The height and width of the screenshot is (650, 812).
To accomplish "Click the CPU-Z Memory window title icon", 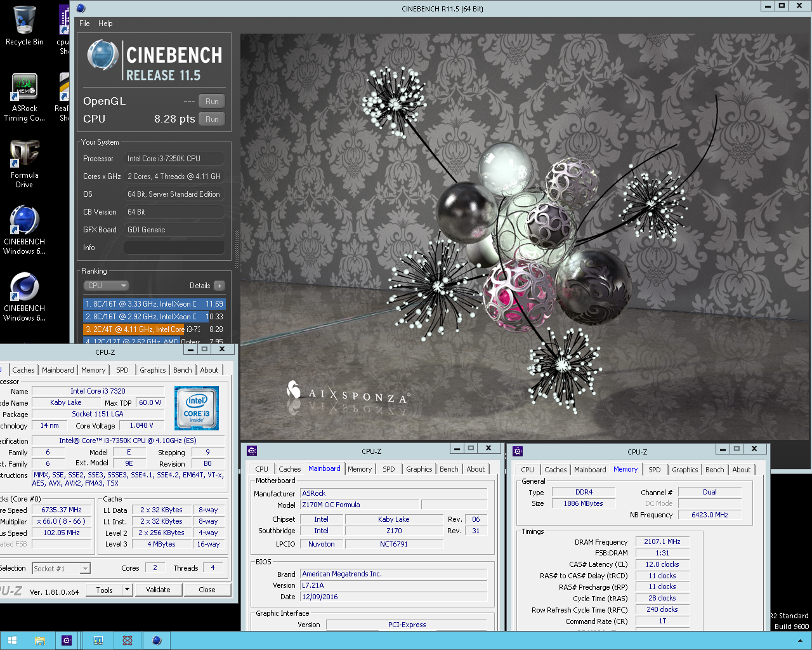I will tap(518, 451).
